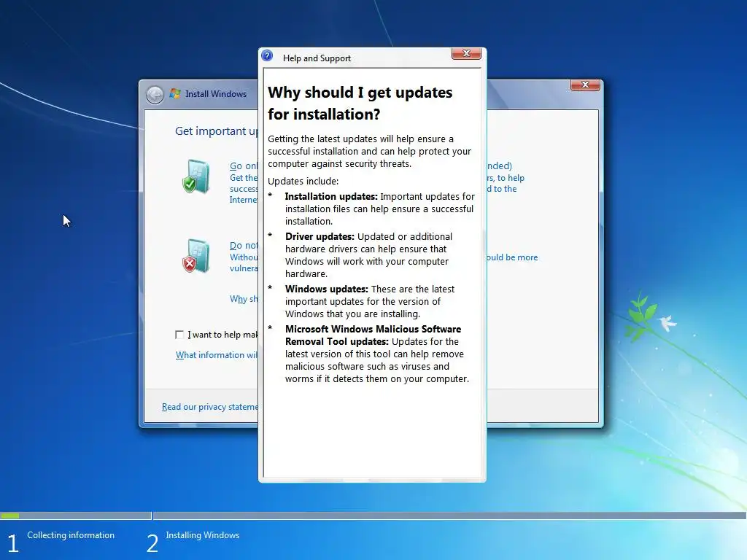Open the 'Why should I' help link in Install Windows
The width and height of the screenshot is (747, 560).
click(x=244, y=299)
